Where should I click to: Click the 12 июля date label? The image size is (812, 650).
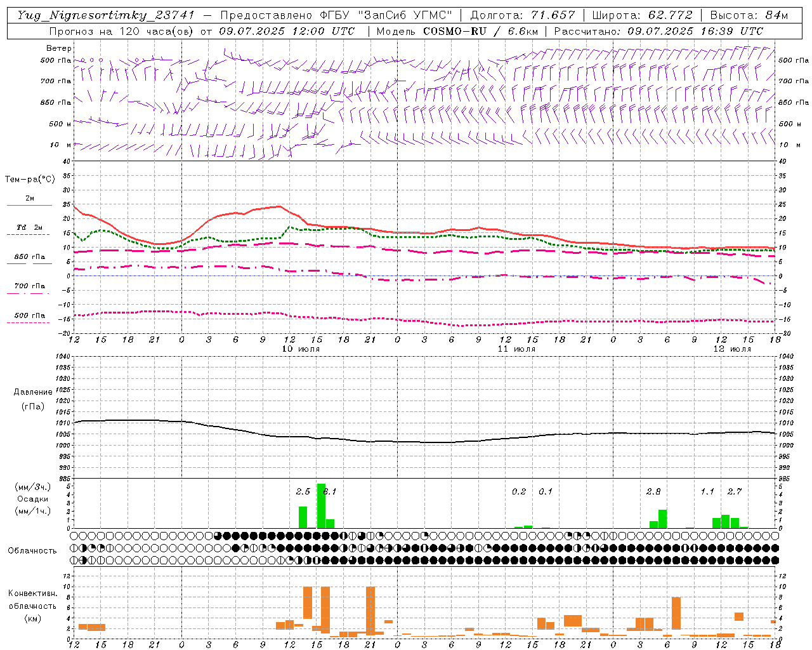[732, 349]
